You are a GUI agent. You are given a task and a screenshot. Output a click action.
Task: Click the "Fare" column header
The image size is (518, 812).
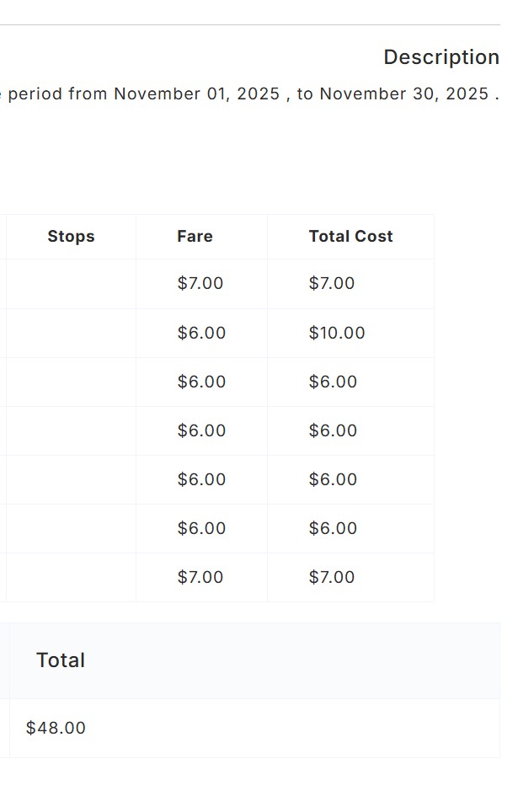click(195, 237)
